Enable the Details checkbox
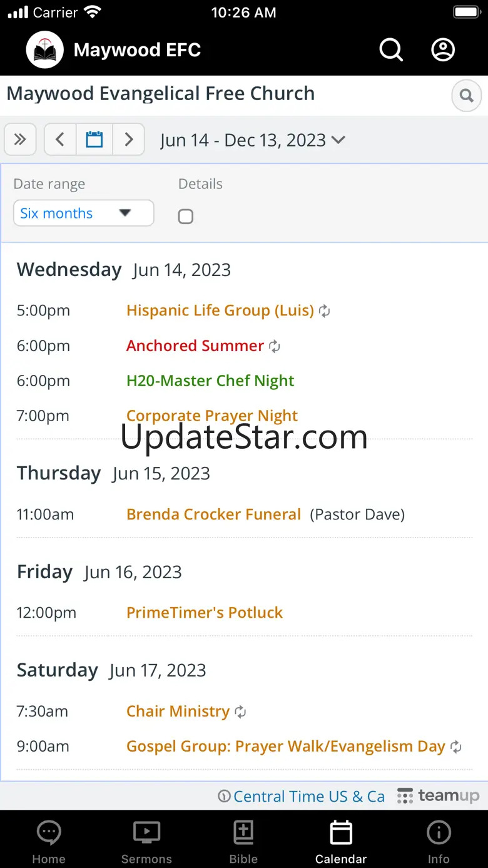This screenshot has height=868, width=488. (186, 217)
